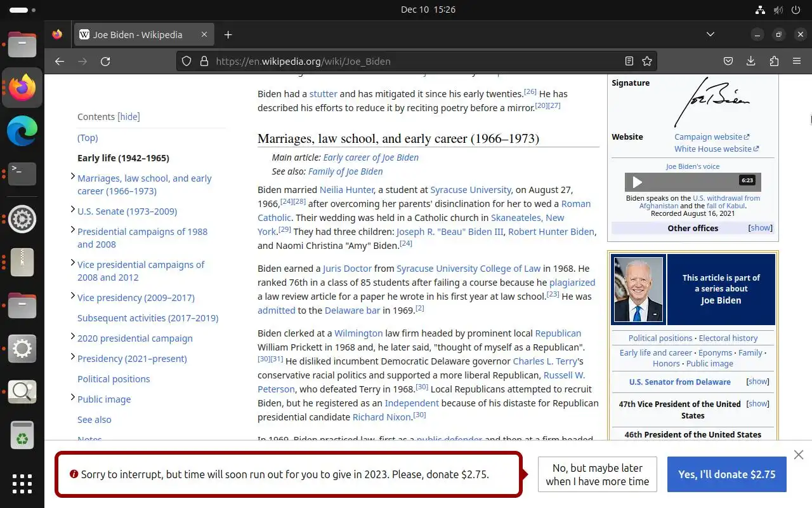Reload the Joe Biden page
This screenshot has height=508, width=812.
point(105,62)
